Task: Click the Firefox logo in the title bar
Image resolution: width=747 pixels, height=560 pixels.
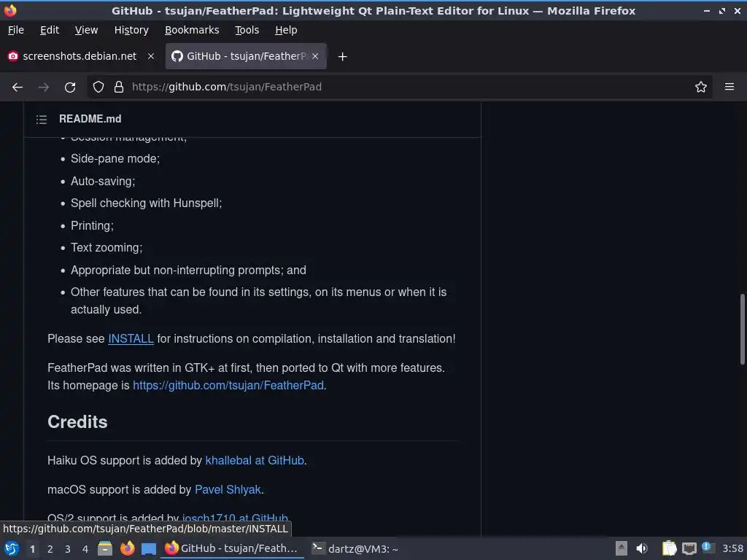Action: (10, 10)
